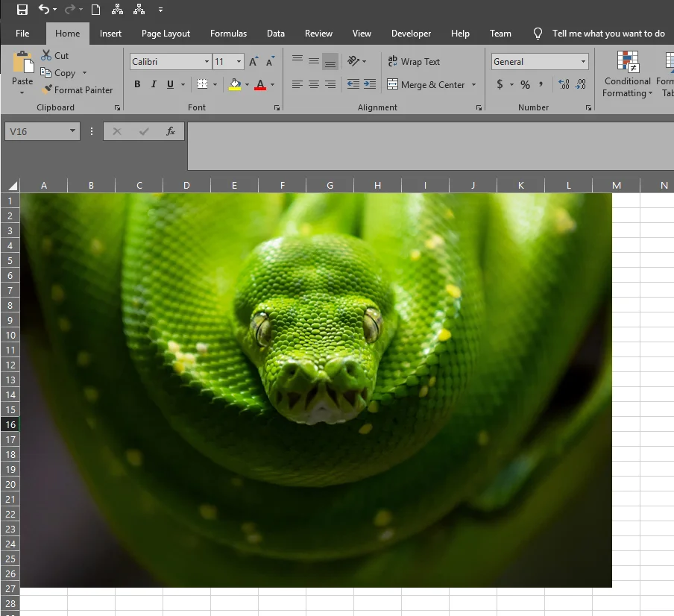This screenshot has height=616, width=674.
Task: Open the Developer ribbon tab
Action: tap(411, 33)
